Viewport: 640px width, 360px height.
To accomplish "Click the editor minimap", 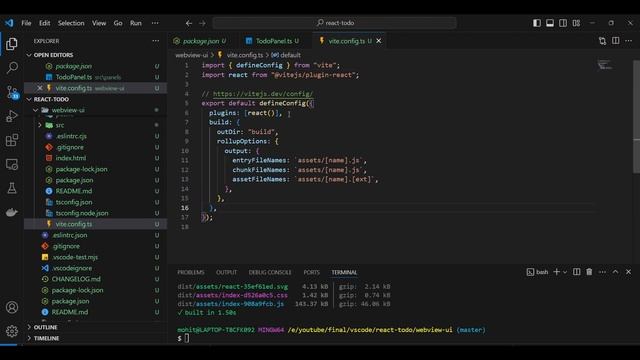I will pos(604,64).
